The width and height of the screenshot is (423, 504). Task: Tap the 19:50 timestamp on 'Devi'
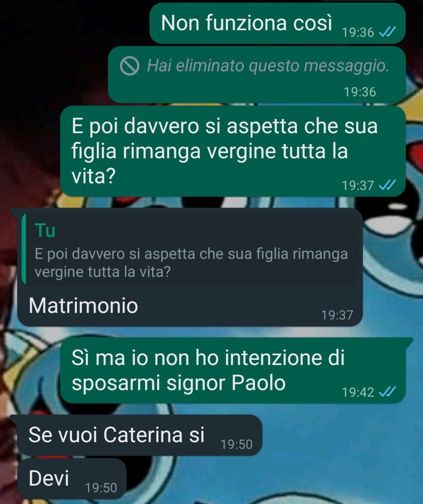coord(101,488)
